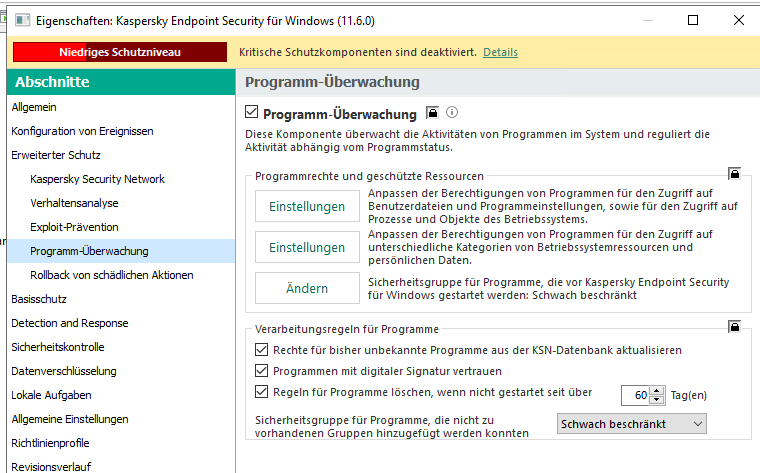Toggle lock for Programmrechte und geschützte Ressourcen
The image size is (760, 473).
coord(734,173)
